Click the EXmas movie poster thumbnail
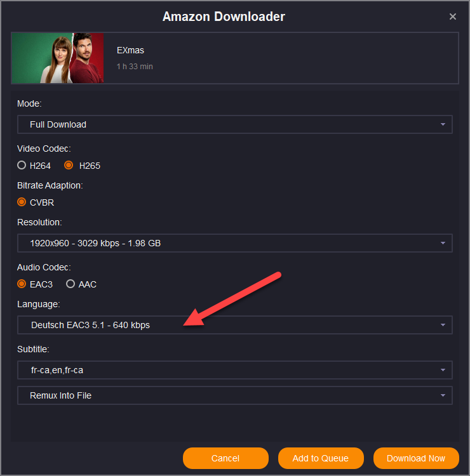This screenshot has width=470, height=476. point(58,58)
